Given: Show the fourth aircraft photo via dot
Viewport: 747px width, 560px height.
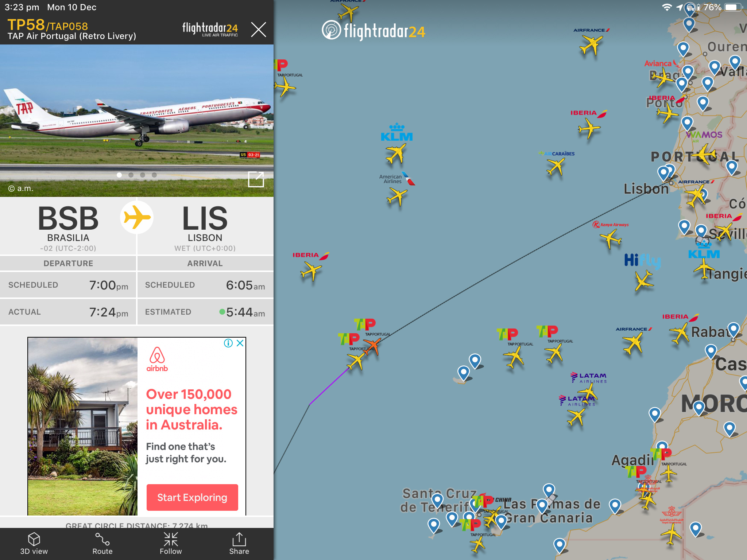Looking at the screenshot, I should [x=154, y=175].
